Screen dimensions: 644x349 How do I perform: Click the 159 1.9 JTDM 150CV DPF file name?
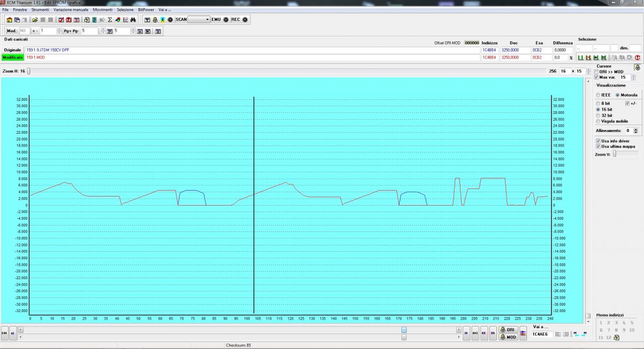click(x=48, y=50)
